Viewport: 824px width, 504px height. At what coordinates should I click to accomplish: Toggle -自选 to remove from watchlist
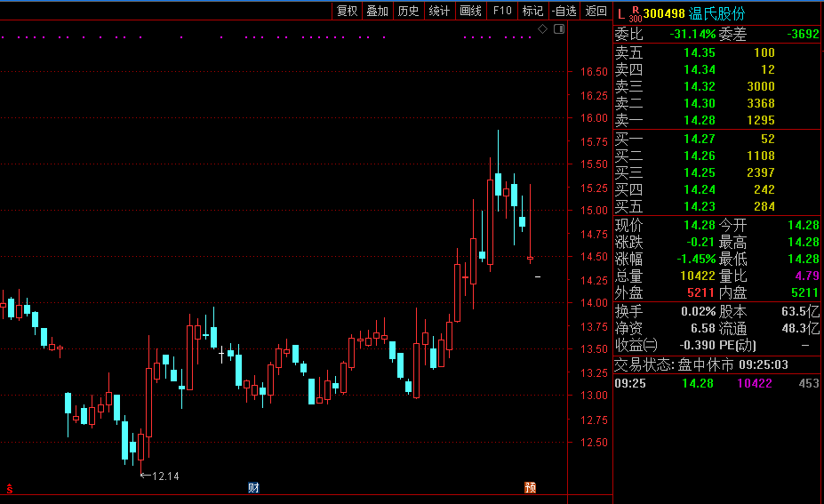point(564,11)
